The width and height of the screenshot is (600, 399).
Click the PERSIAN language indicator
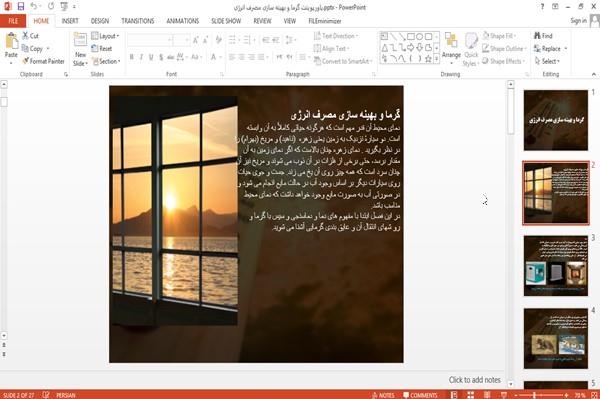point(65,395)
